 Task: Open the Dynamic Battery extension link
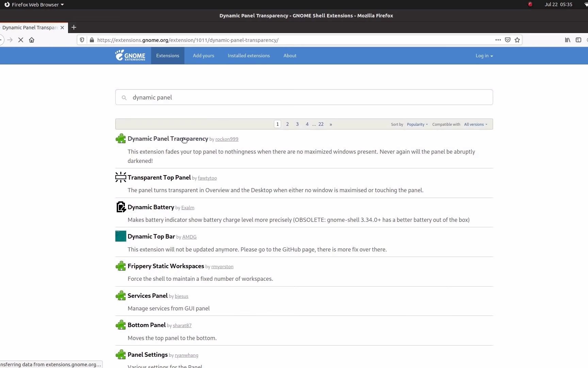tap(151, 207)
